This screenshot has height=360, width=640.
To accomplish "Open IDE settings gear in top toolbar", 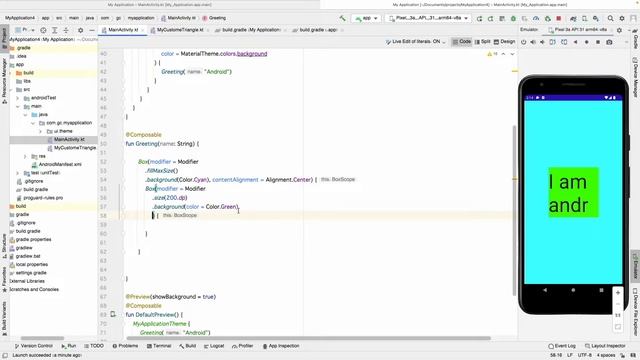I will (x=622, y=18).
